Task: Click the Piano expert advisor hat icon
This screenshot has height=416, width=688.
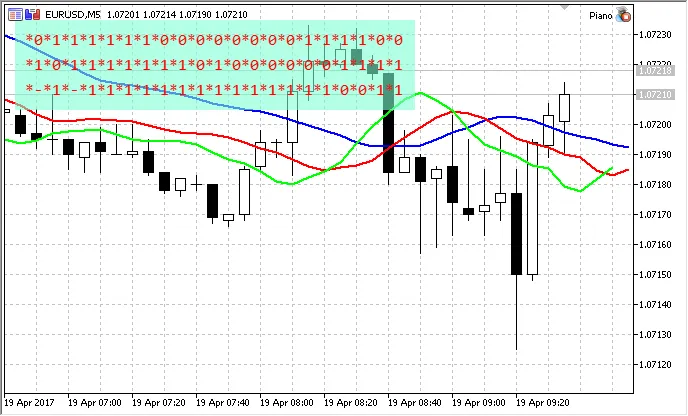Action: tap(625, 15)
